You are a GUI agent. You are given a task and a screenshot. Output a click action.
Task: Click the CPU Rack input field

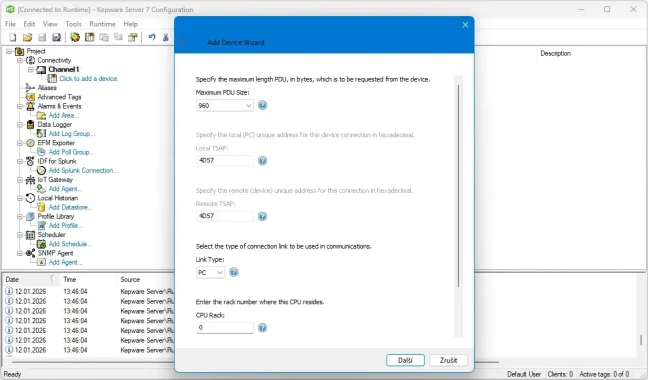click(225, 328)
